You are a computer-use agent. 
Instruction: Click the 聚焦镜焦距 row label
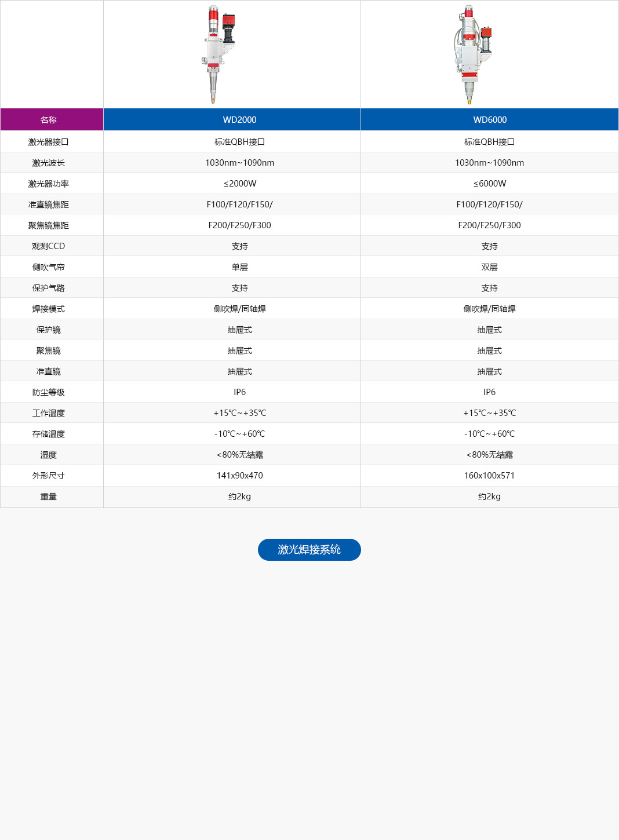click(x=49, y=225)
